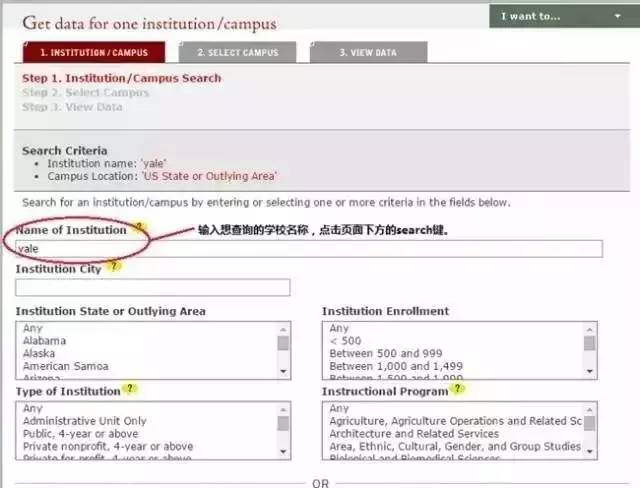Click the Name of Institution input field
This screenshot has width=640, height=488.
point(309,249)
